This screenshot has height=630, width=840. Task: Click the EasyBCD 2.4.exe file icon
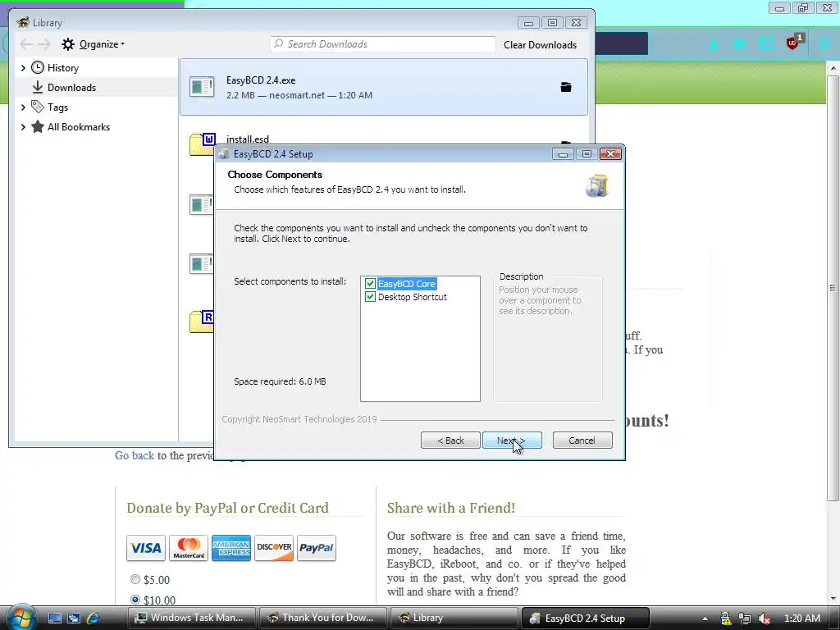coord(202,87)
